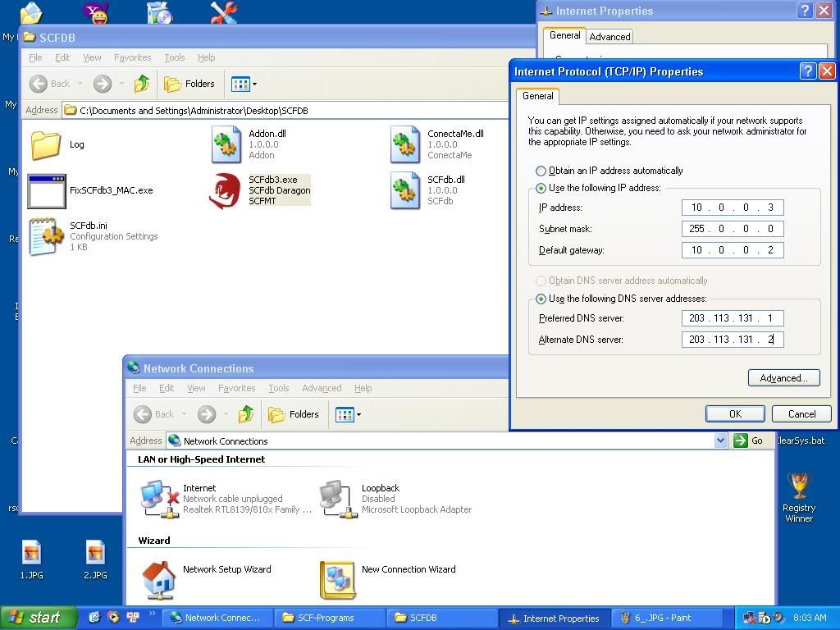Open the Start menu
Screen dimensions: 840x630
39,618
